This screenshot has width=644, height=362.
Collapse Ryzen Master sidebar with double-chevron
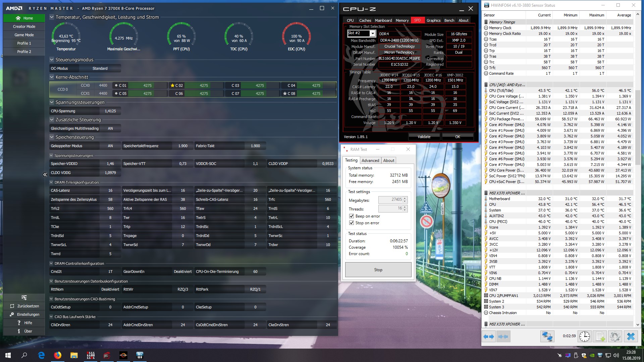click(x=45, y=175)
